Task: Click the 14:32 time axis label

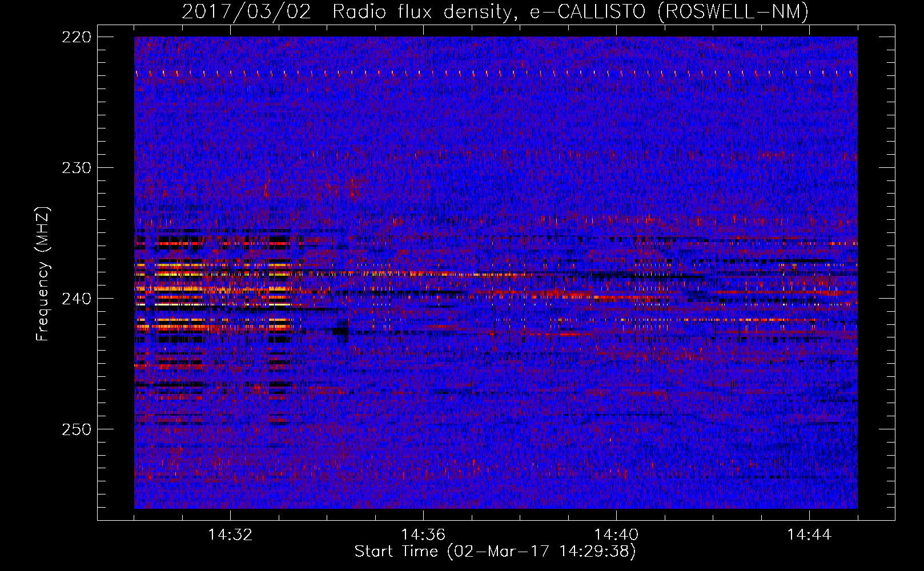Action: point(230,535)
